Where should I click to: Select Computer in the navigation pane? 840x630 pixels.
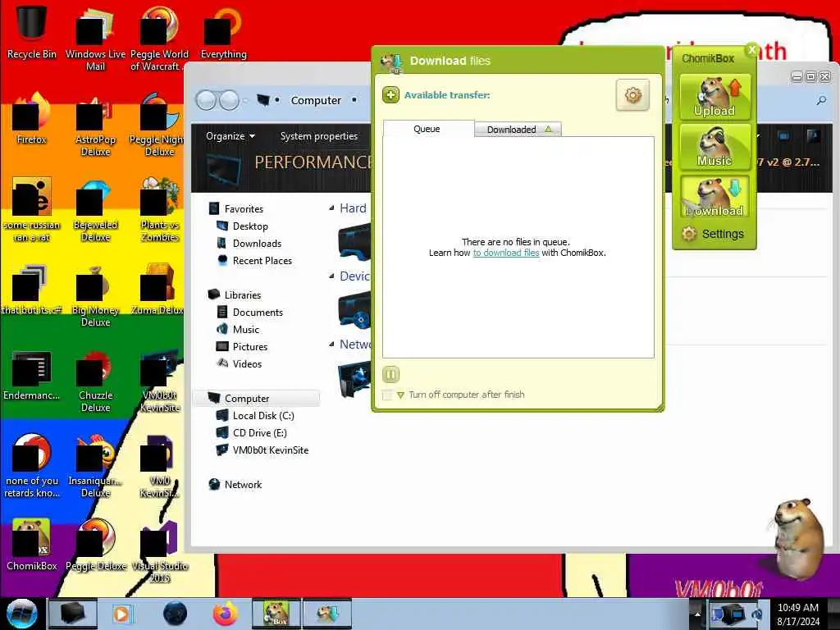coord(257,399)
